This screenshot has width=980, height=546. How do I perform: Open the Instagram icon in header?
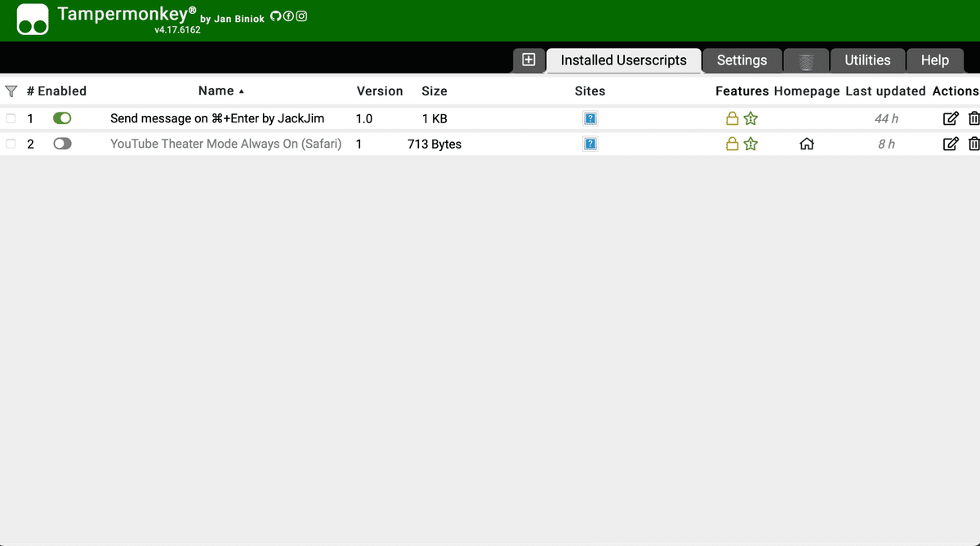click(301, 16)
